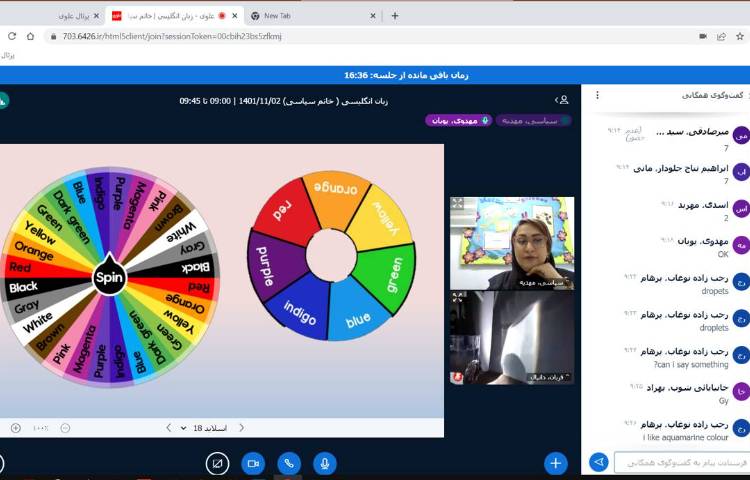Reload the page

12,36
